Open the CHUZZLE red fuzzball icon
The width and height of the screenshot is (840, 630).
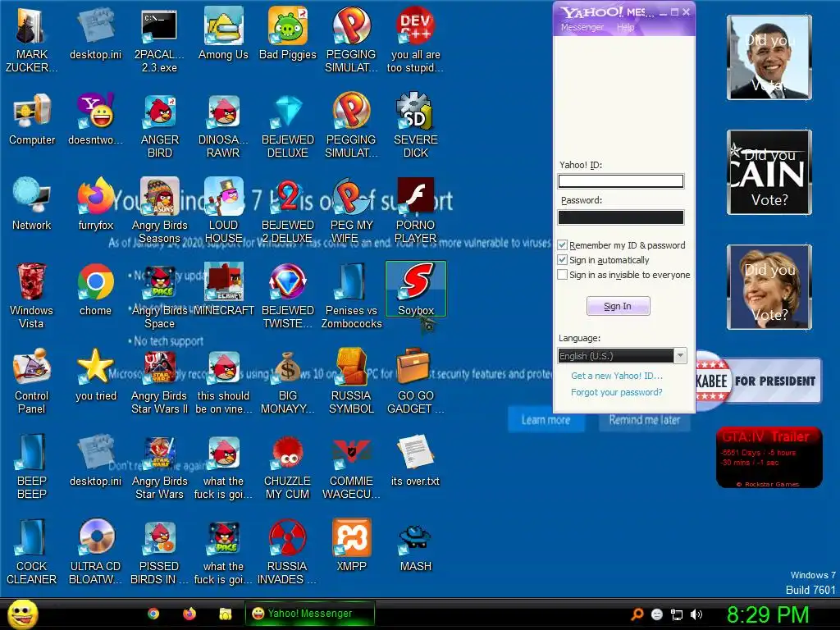(288, 466)
